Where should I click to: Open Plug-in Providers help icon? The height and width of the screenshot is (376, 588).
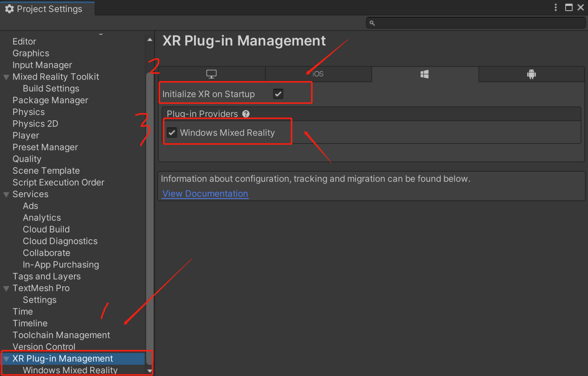(x=246, y=114)
